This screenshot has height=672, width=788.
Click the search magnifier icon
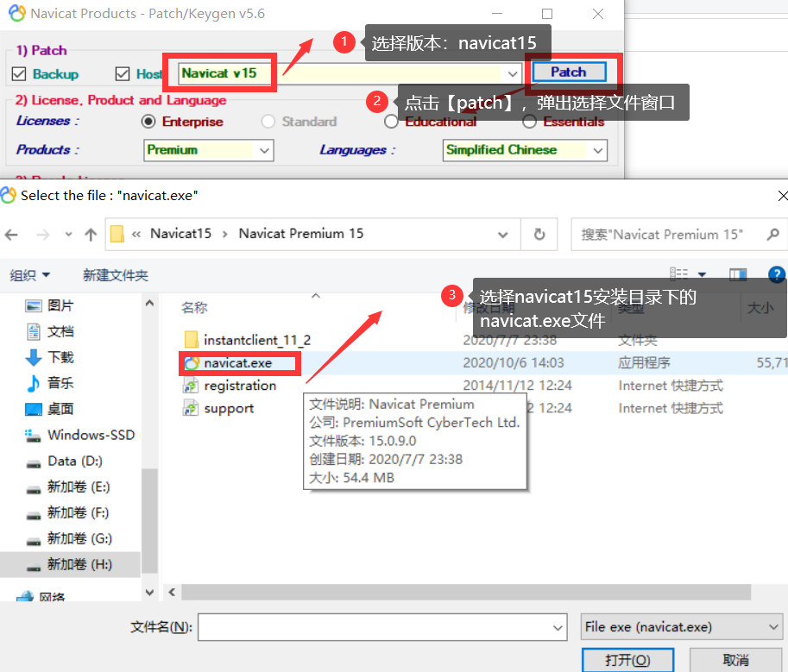coord(773,234)
